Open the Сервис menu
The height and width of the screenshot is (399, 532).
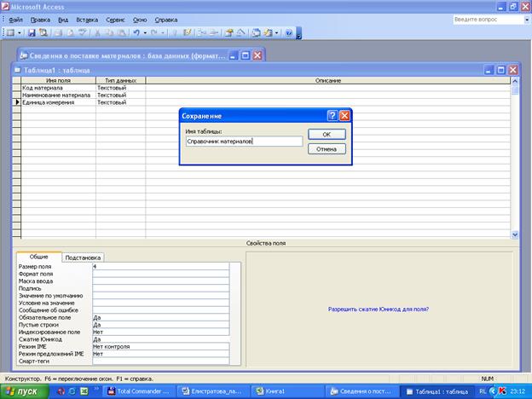tap(115, 18)
